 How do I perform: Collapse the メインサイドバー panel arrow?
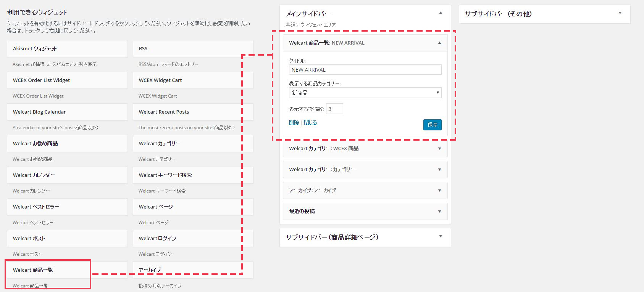[x=441, y=13]
